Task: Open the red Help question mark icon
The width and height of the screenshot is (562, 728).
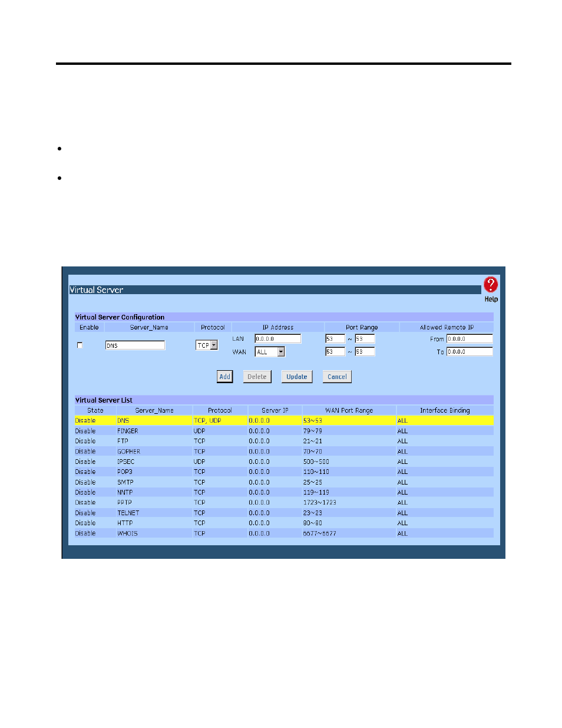Action: pos(491,285)
